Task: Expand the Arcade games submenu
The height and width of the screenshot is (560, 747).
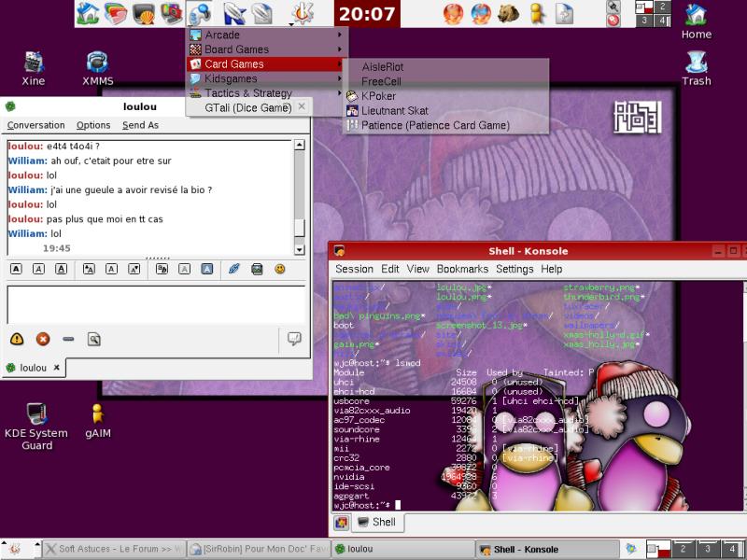Action: (267, 35)
